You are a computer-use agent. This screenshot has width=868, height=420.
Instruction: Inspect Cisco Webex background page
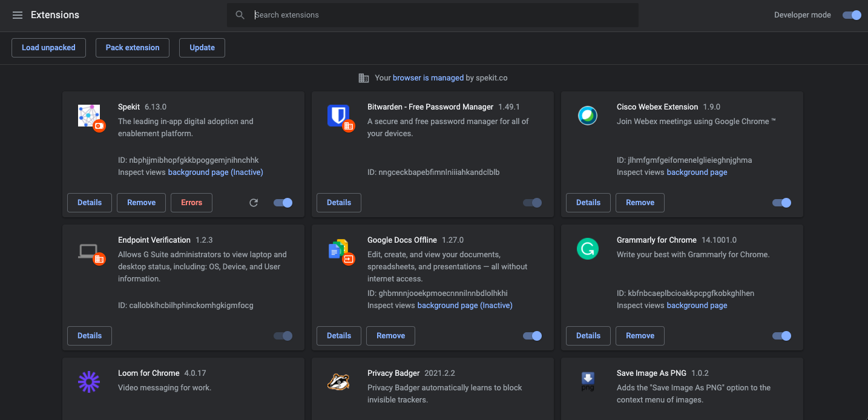697,172
